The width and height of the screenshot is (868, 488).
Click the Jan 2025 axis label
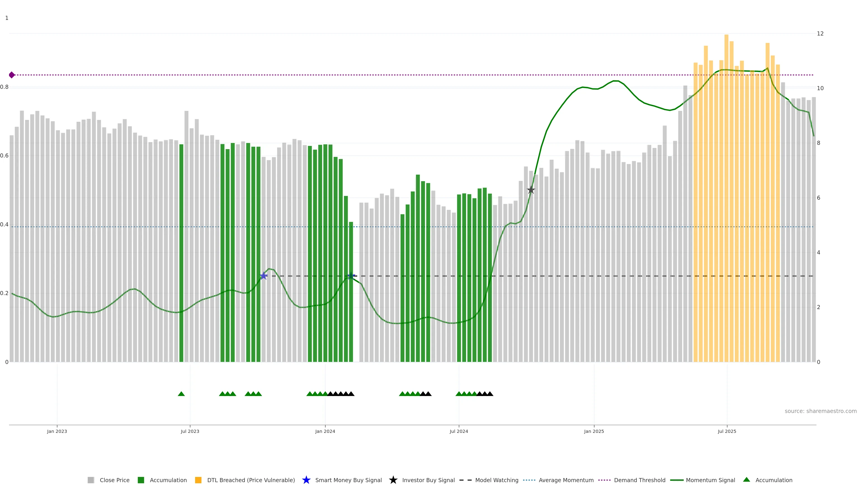pyautogui.click(x=594, y=432)
